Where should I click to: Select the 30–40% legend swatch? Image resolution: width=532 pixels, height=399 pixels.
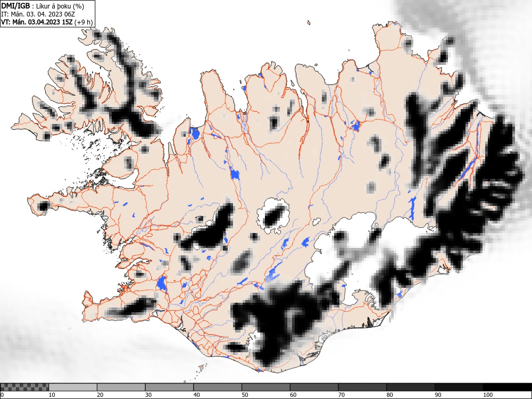(169, 387)
